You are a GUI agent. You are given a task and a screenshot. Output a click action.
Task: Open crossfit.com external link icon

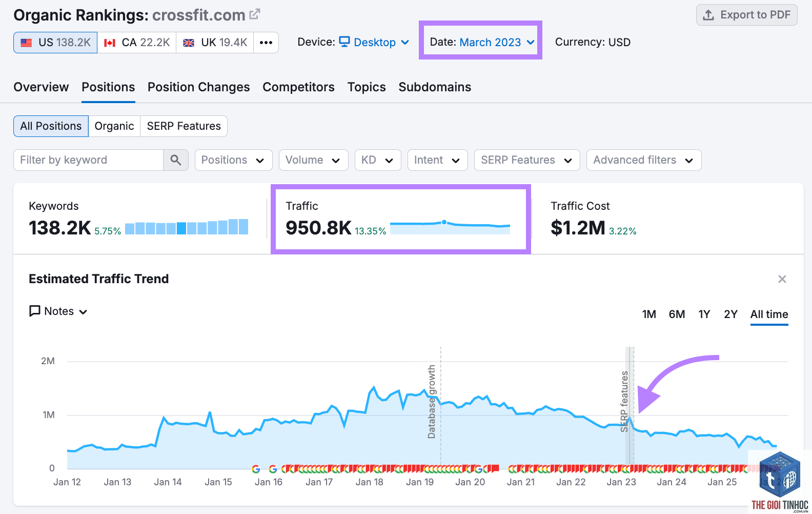point(255,14)
